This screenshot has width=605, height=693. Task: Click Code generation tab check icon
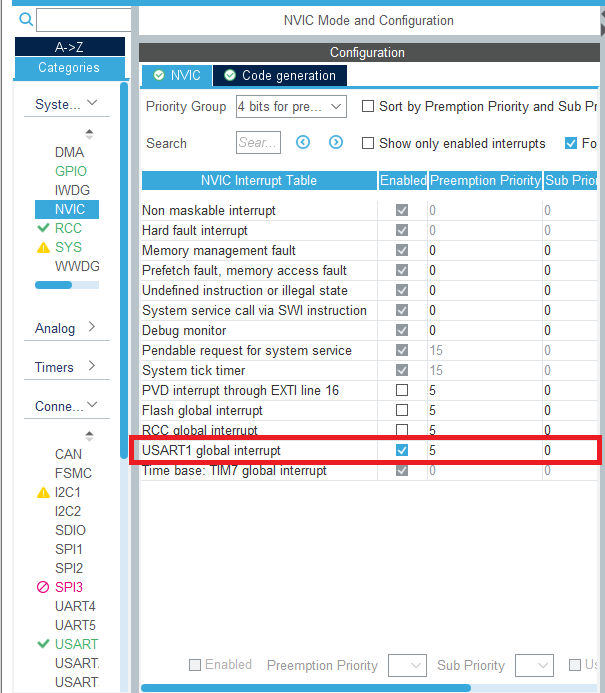(230, 75)
